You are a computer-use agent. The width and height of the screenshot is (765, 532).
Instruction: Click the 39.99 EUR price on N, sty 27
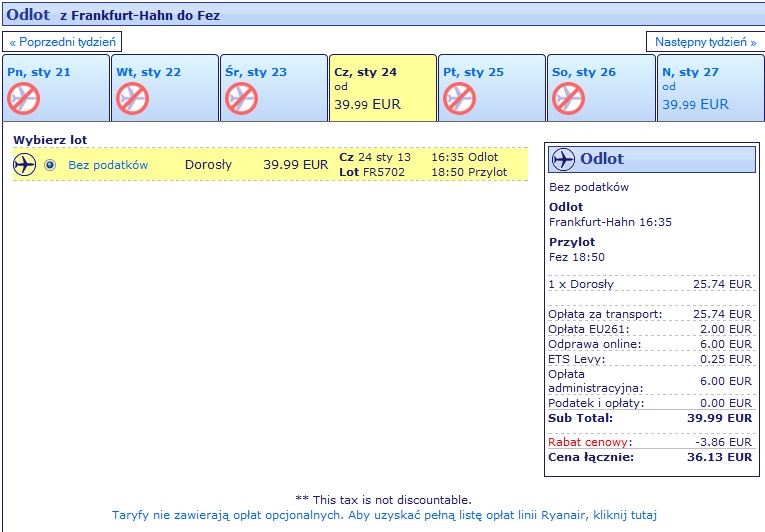pyautogui.click(x=695, y=104)
